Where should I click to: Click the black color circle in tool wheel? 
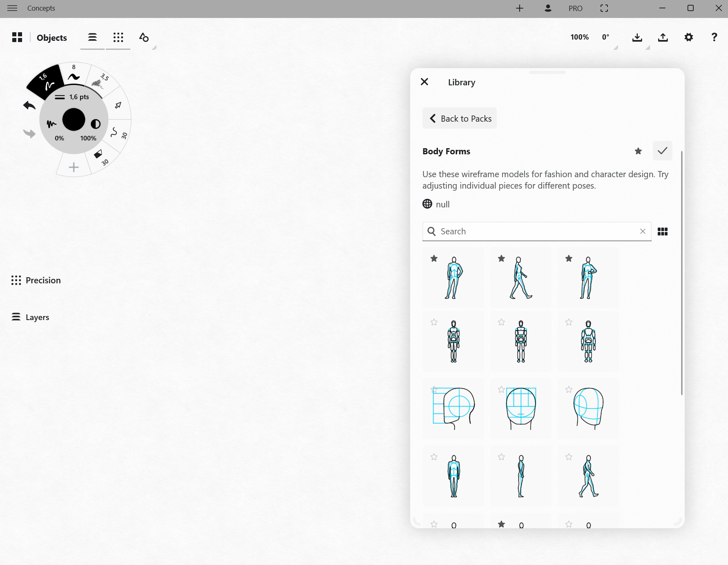tap(74, 120)
